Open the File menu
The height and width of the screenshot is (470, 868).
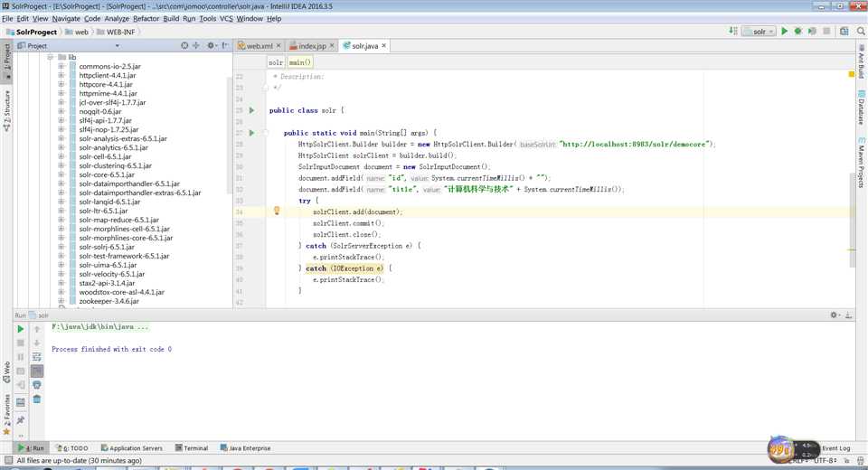pyautogui.click(x=7, y=18)
